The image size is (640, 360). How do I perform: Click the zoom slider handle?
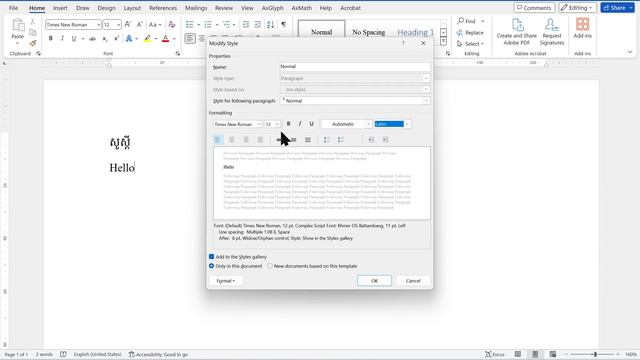[596, 354]
